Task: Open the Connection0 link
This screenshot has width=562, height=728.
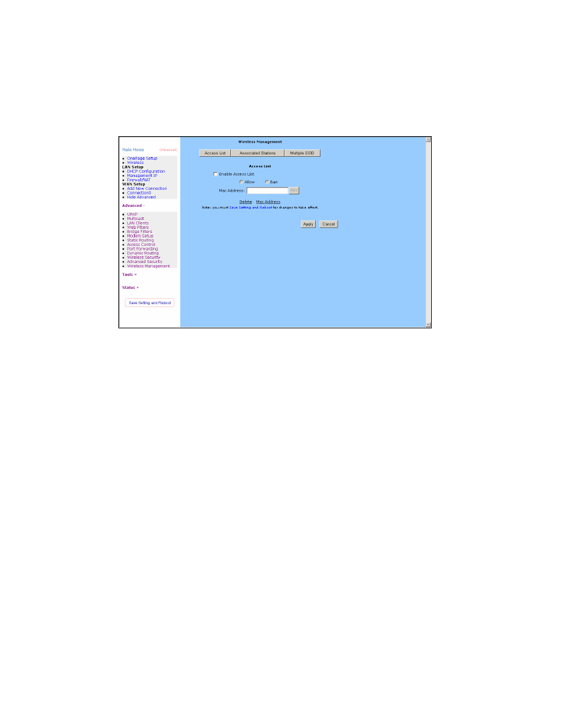Action: click(x=139, y=193)
